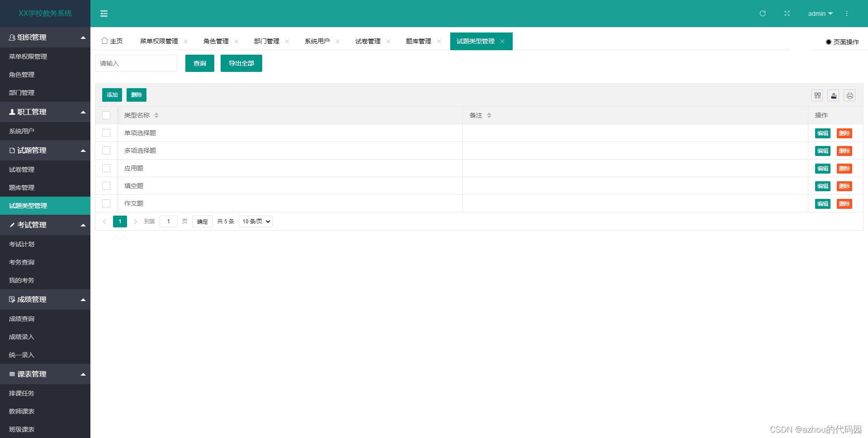This screenshot has height=438, width=868.
Task: Switch to the 菜单权限管理 tab
Action: [159, 41]
